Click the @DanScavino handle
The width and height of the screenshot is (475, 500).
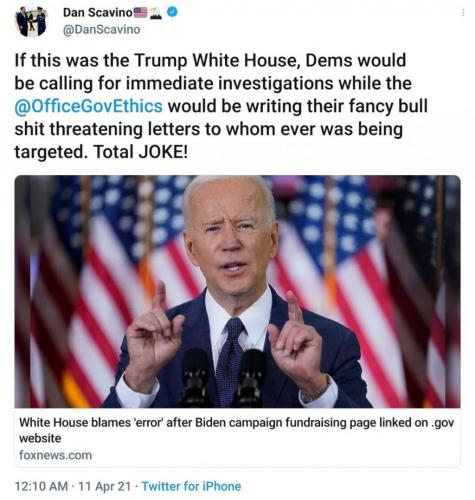click(102, 30)
